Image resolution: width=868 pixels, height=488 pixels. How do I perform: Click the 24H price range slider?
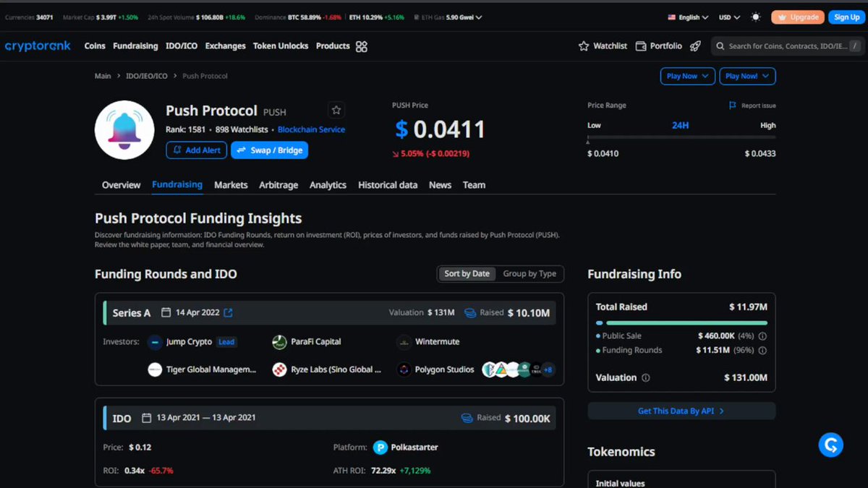click(x=681, y=137)
